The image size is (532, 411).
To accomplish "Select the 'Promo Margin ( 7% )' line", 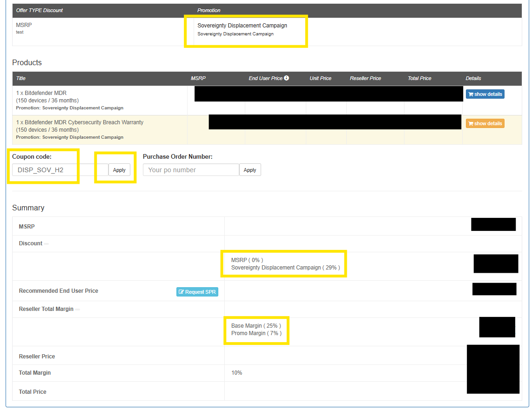I will pos(256,333).
